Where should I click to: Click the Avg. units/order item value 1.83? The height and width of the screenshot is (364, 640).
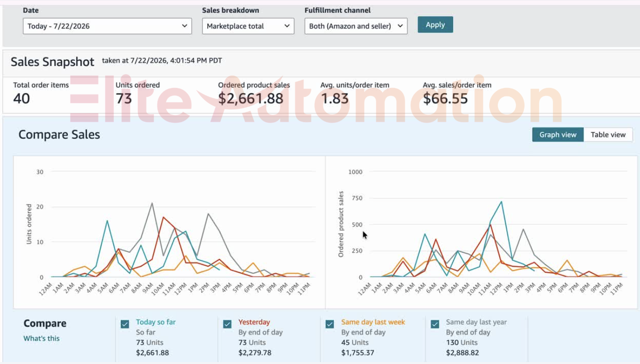[x=334, y=98]
